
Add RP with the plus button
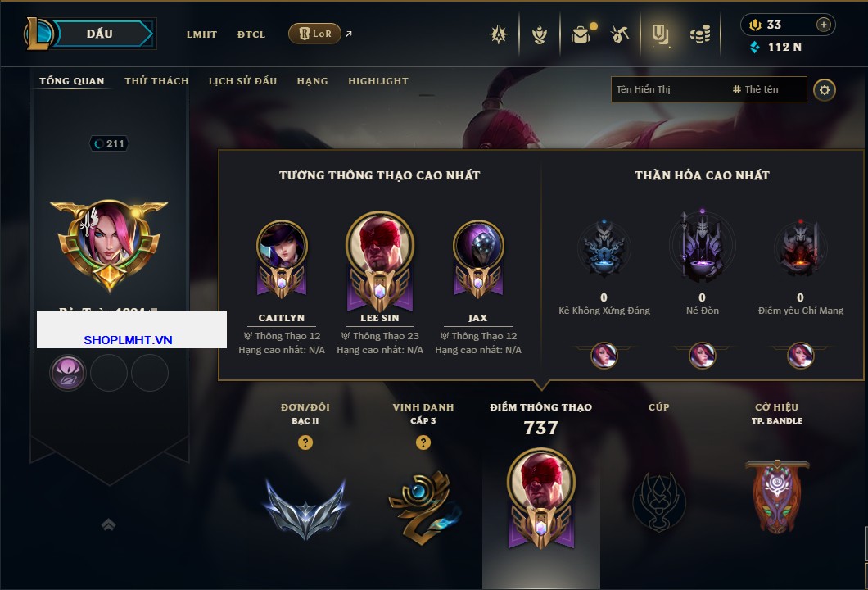(823, 25)
